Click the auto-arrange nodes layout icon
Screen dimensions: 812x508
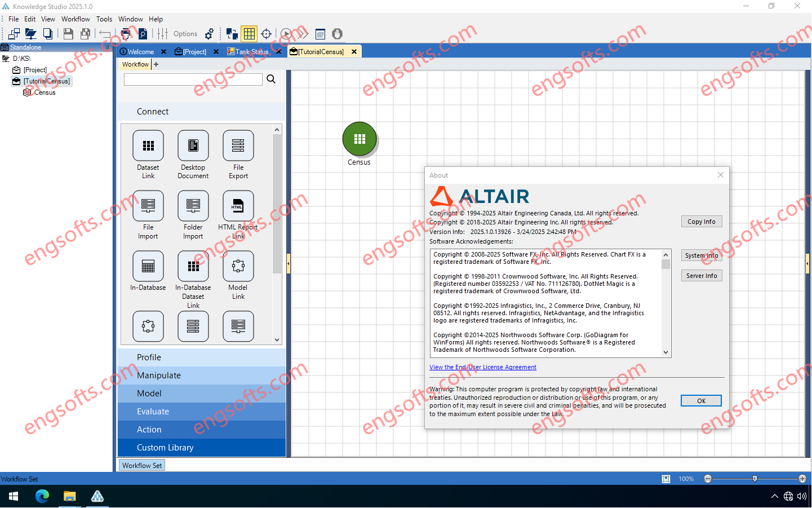point(232,34)
